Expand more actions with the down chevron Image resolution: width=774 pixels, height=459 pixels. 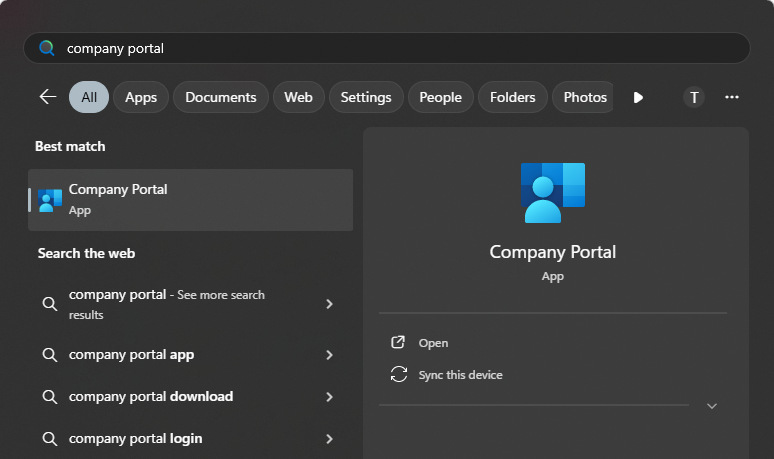(711, 406)
